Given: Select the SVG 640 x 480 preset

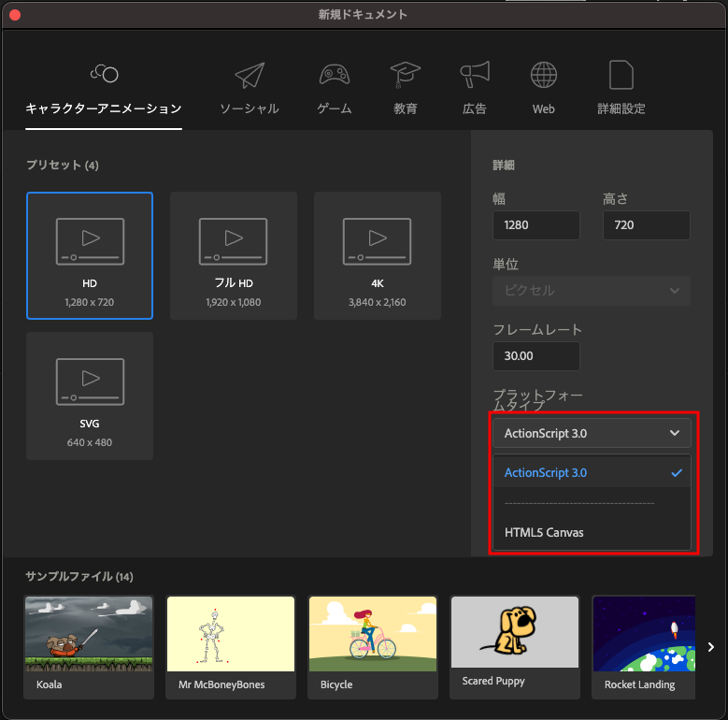Looking at the screenshot, I should [90, 396].
